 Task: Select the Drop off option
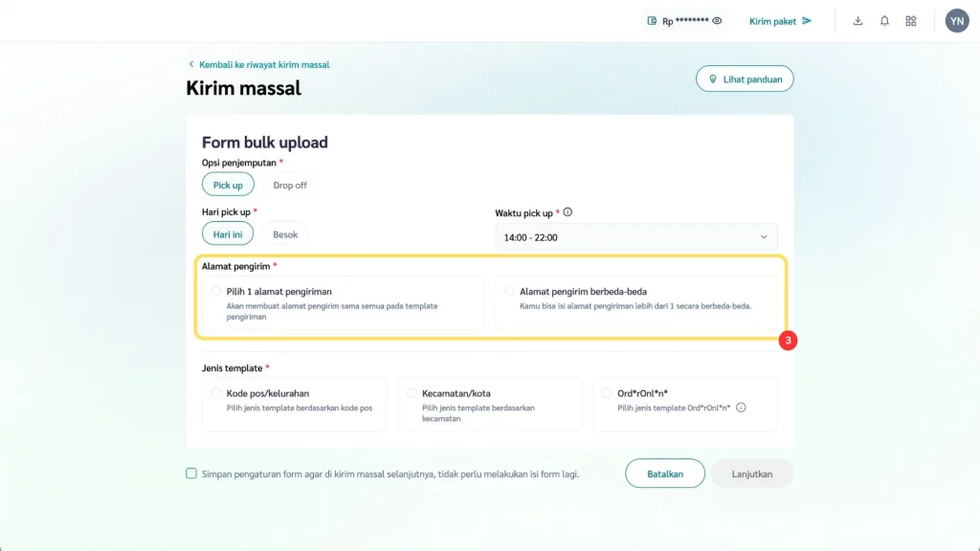[290, 185]
